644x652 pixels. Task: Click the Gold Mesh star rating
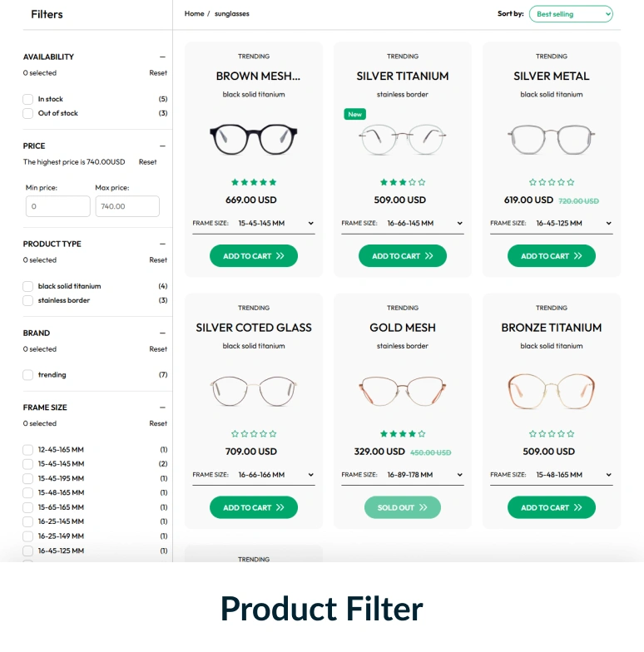403,434
